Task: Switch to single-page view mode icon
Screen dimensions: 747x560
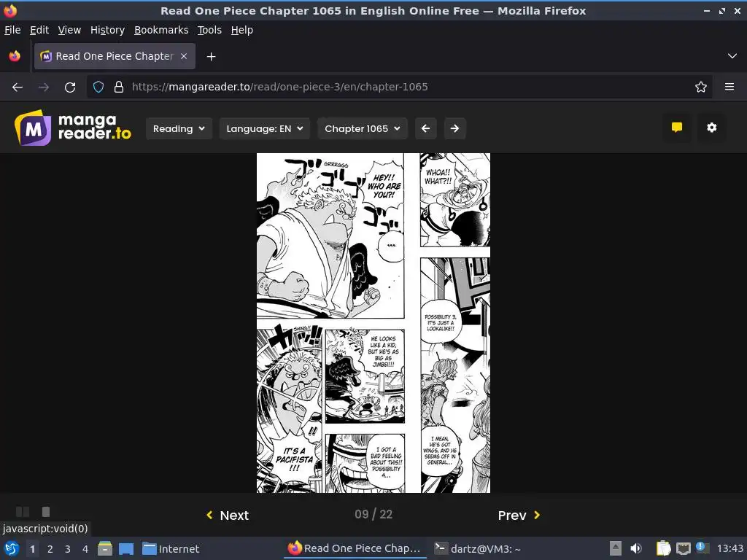Action: pyautogui.click(x=46, y=512)
